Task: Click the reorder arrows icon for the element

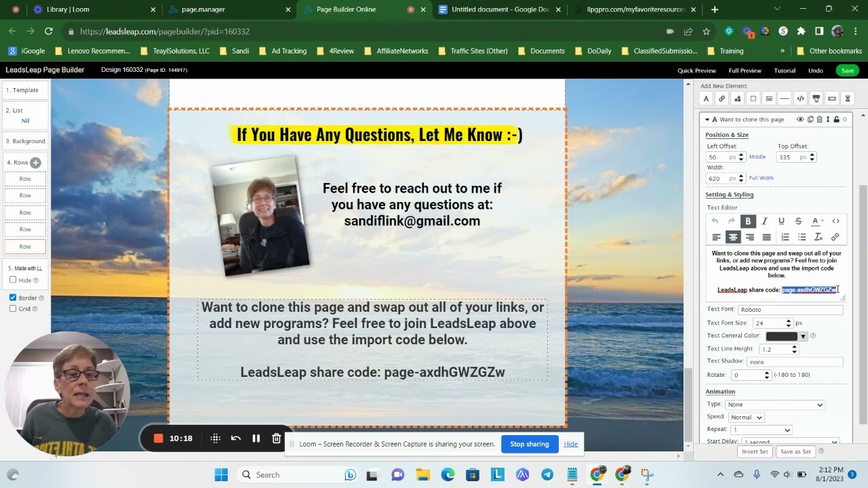Action: click(828, 119)
